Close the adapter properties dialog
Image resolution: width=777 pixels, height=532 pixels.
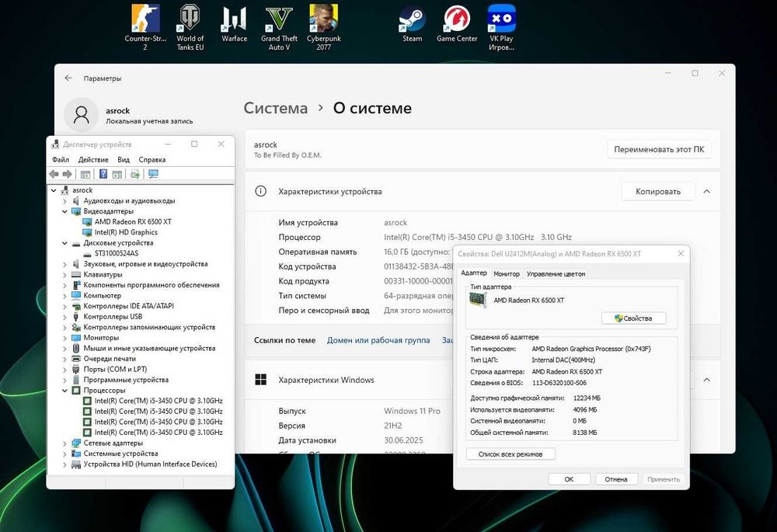point(681,254)
